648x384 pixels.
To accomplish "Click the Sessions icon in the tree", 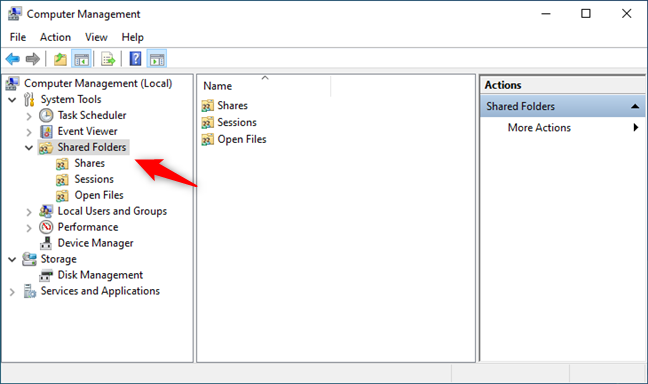I will tap(62, 180).
